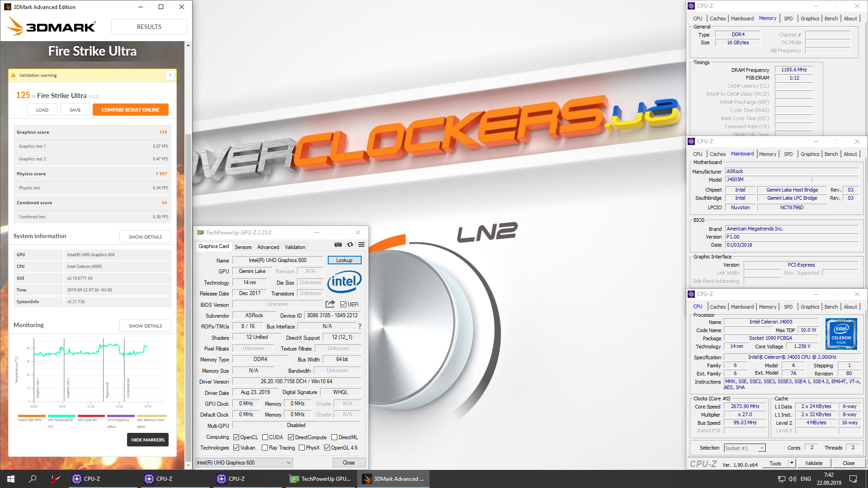This screenshot has width=868, height=488.
Task: Click the volume speaker tray icon
Action: coord(792,479)
